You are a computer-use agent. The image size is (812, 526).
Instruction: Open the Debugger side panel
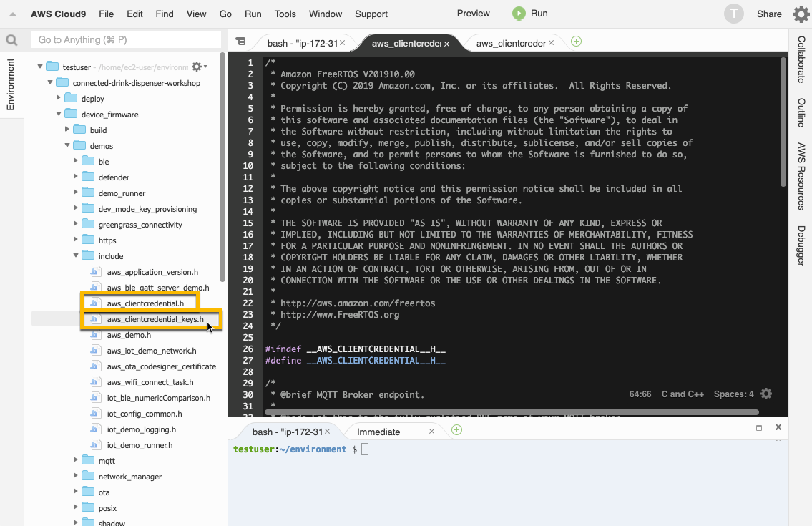point(801,245)
